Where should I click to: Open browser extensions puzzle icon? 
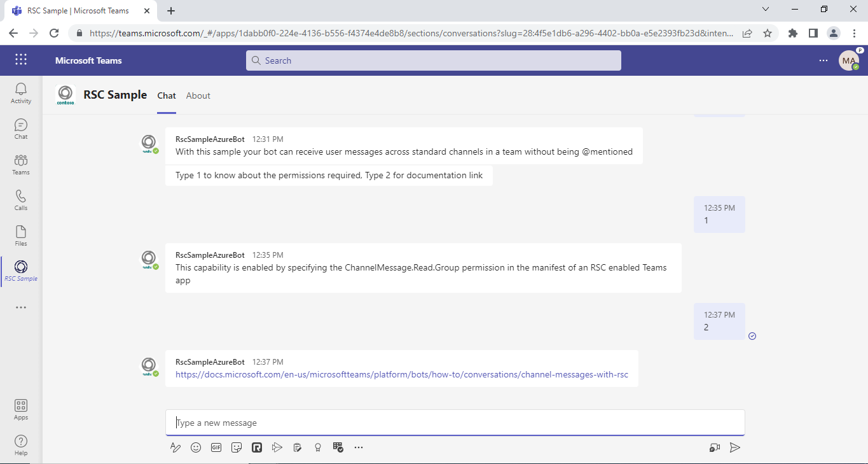click(792, 33)
